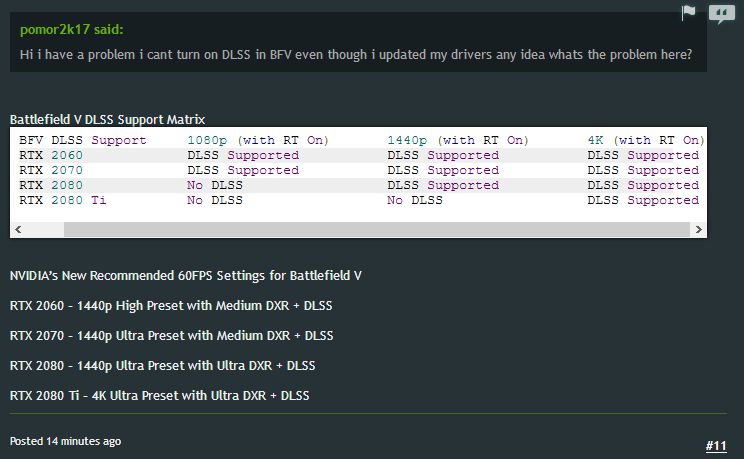Click the 'RTX 2080' table row label
Screen dimensions: 744x459
pyautogui.click(x=51, y=185)
